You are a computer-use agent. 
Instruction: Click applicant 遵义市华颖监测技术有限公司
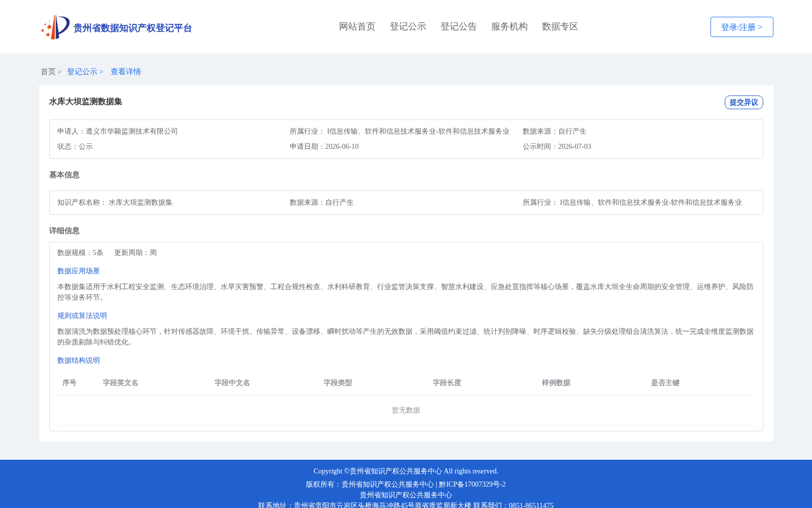[132, 131]
